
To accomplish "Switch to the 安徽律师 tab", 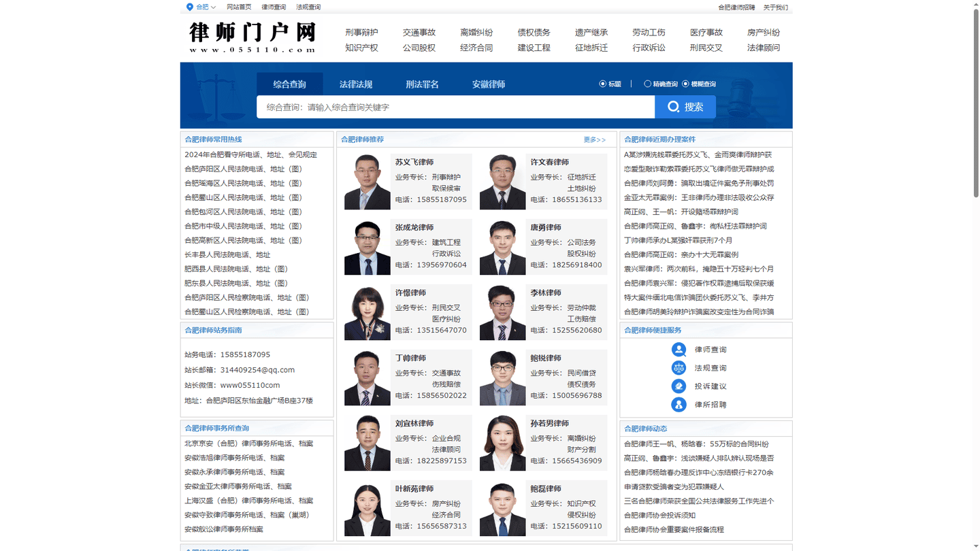I will point(489,84).
